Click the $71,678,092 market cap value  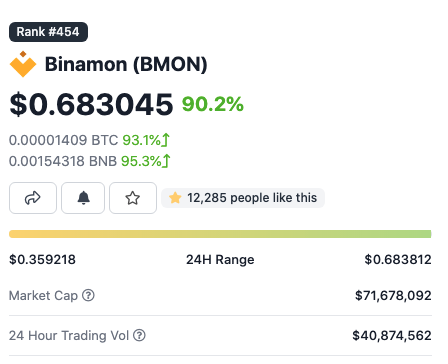point(393,296)
